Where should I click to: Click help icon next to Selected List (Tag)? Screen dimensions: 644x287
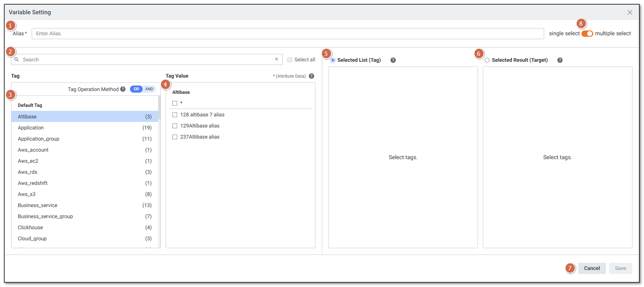click(x=393, y=60)
